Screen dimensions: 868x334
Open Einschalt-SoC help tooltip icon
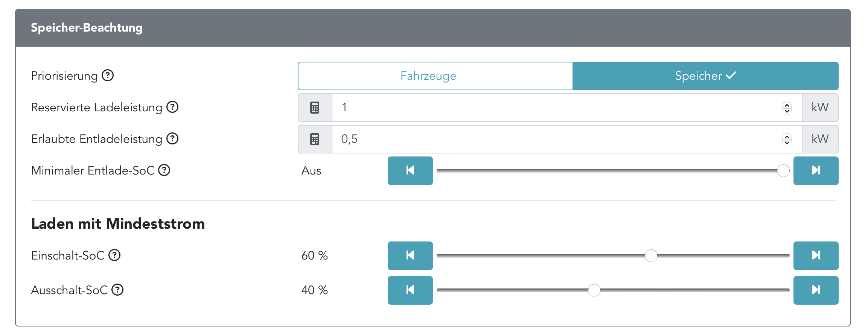pyautogui.click(x=114, y=255)
